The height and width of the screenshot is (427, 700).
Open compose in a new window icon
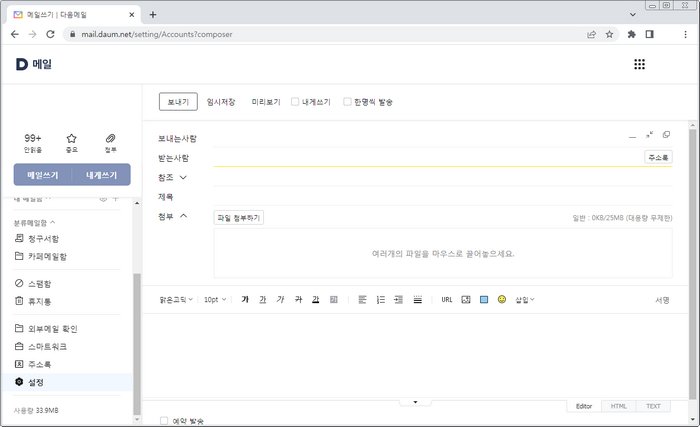tap(666, 134)
